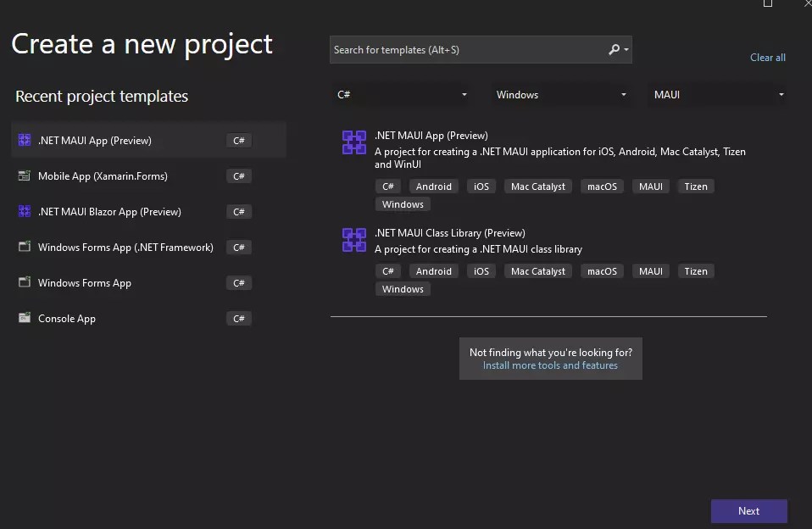The width and height of the screenshot is (812, 529).
Task: Open the language filter dropdown showing C#
Action: point(402,94)
